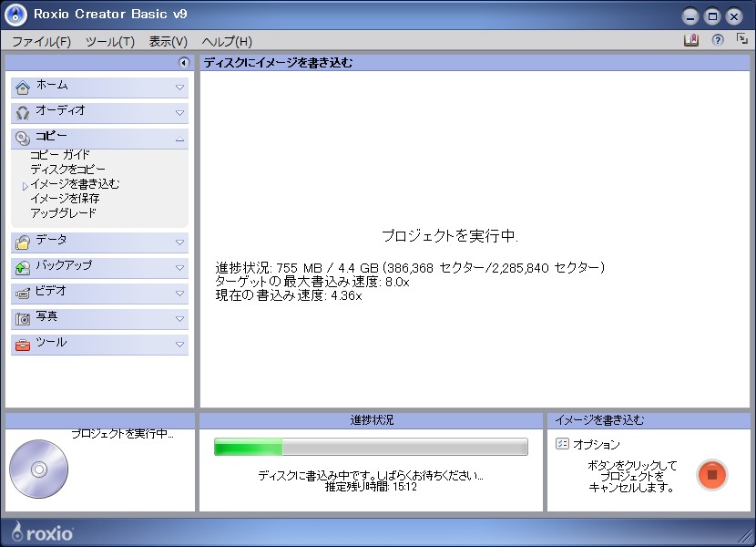
Task: Click the Audio (オーディオ) headphones icon
Action: click(22, 113)
